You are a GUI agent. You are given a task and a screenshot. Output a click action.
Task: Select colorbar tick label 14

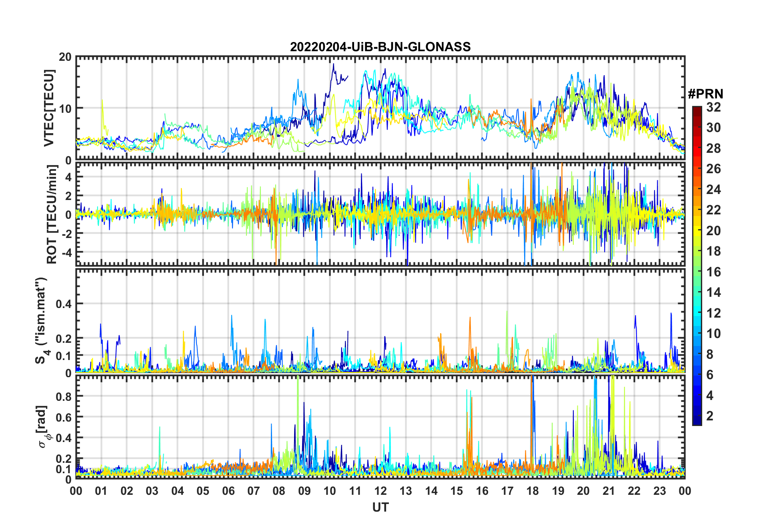tap(713, 292)
